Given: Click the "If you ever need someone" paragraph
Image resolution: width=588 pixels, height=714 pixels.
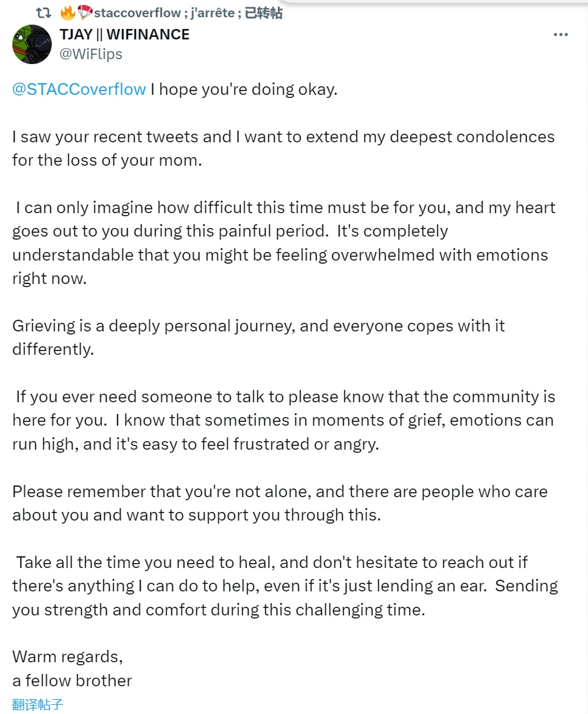Looking at the screenshot, I should (283, 420).
